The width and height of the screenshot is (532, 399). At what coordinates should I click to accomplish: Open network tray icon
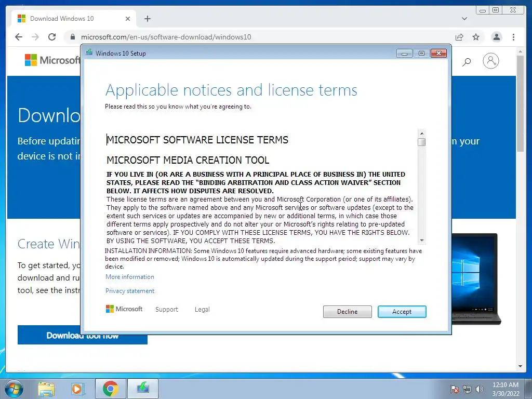[467, 389]
